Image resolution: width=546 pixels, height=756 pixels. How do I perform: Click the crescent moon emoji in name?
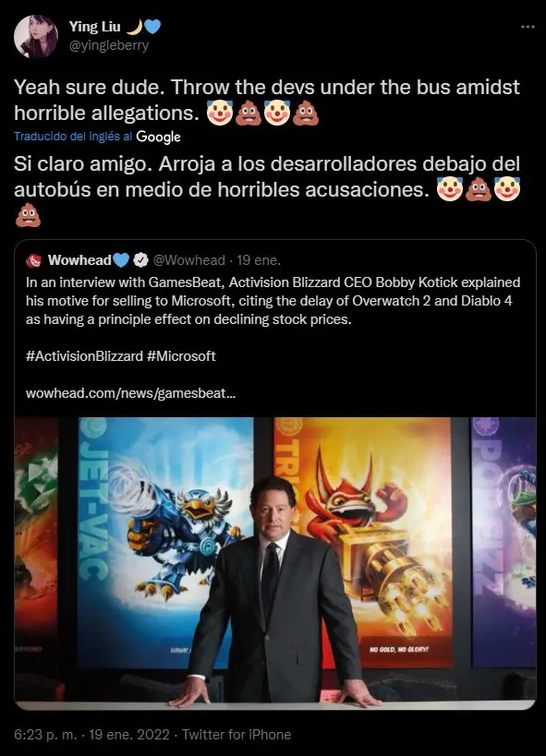[135, 27]
